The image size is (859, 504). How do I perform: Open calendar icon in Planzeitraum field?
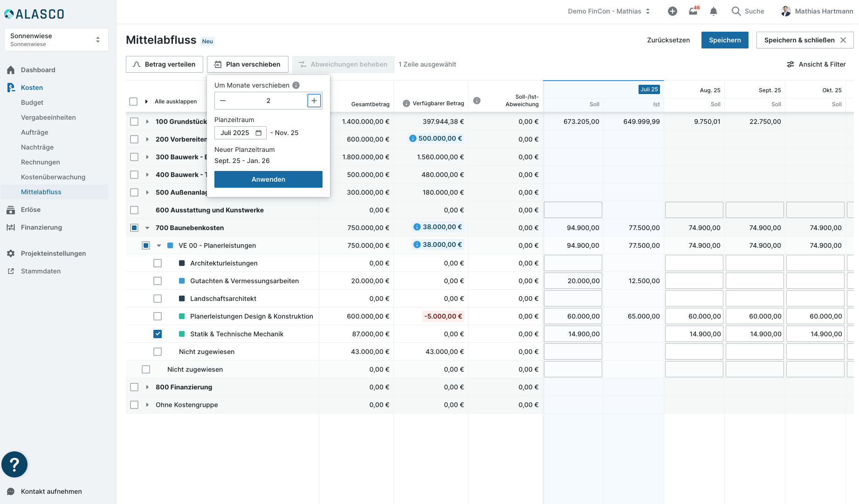(259, 133)
